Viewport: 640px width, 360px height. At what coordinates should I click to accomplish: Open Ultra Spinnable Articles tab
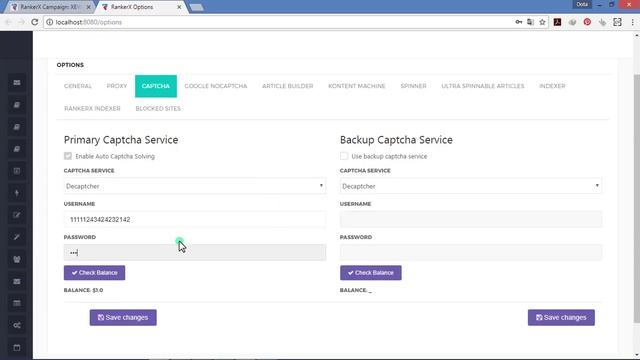pyautogui.click(x=483, y=86)
